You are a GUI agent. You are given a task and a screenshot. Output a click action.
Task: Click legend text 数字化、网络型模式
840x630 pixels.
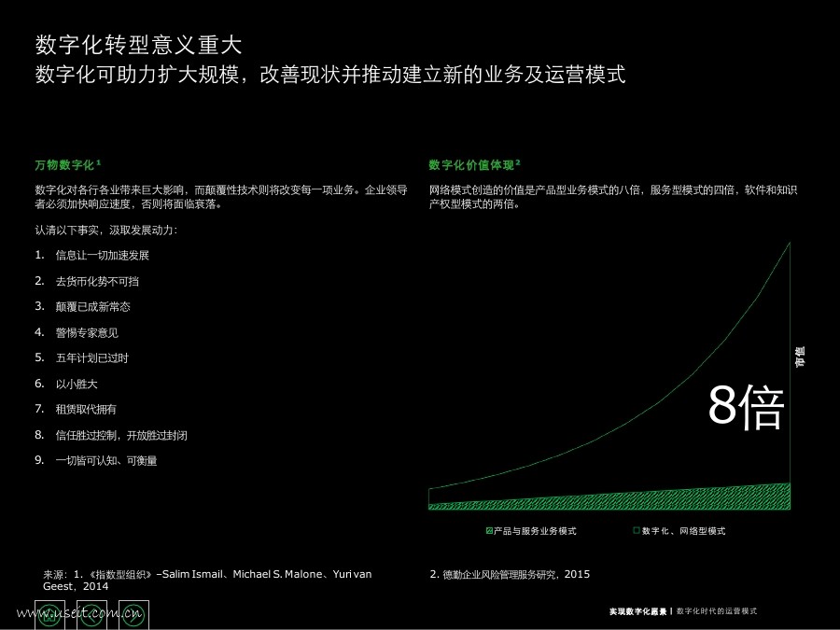pyautogui.click(x=683, y=531)
